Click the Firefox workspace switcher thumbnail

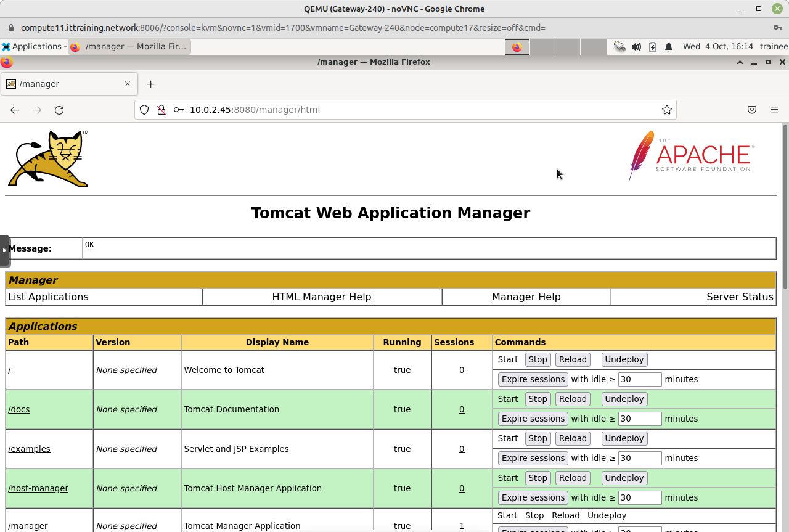(517, 46)
